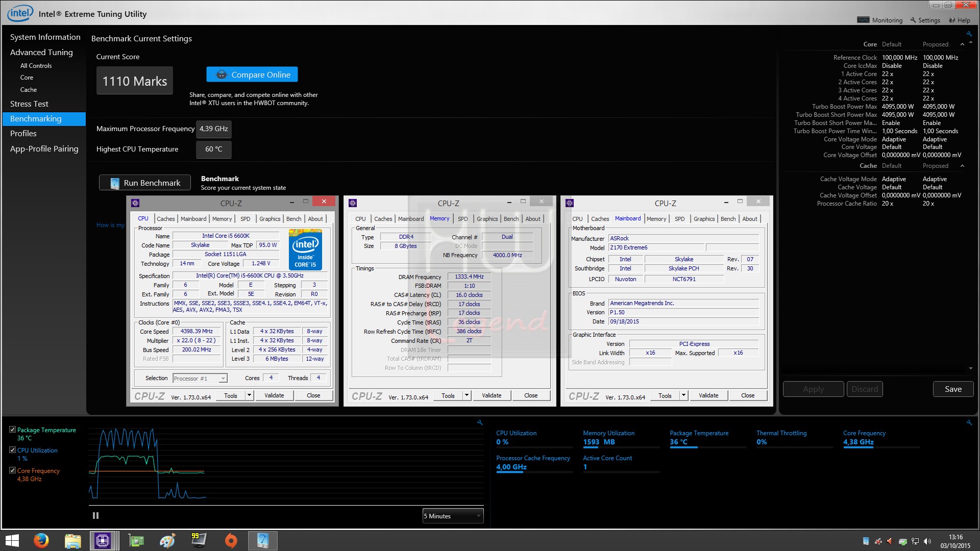Click Save button in settings panel
This screenshot has width=980, height=551.
[953, 389]
